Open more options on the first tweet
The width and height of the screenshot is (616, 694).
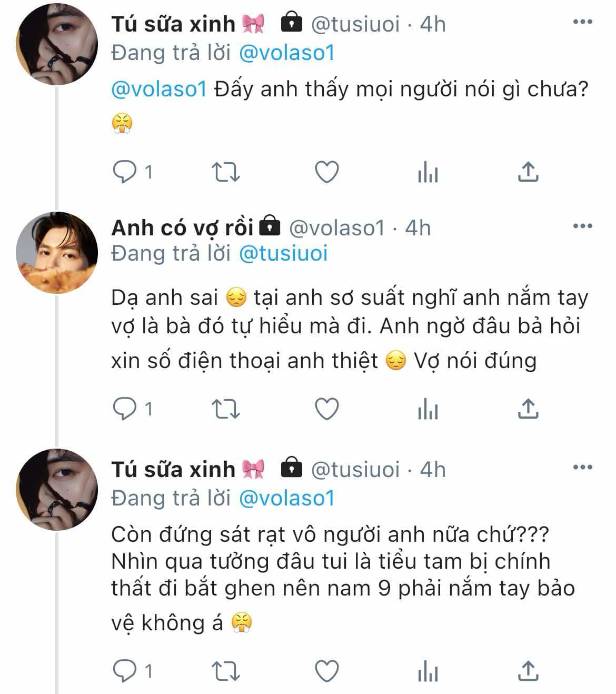click(x=583, y=22)
